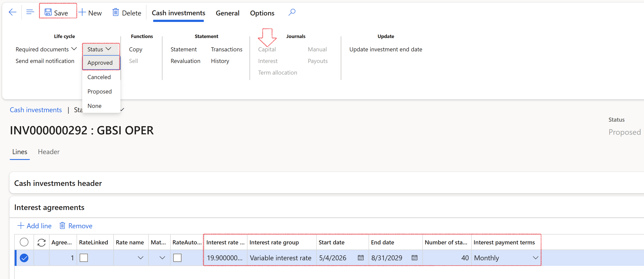This screenshot has width=644, height=279.
Task: Add line to Interest agreements
Action: 34,226
